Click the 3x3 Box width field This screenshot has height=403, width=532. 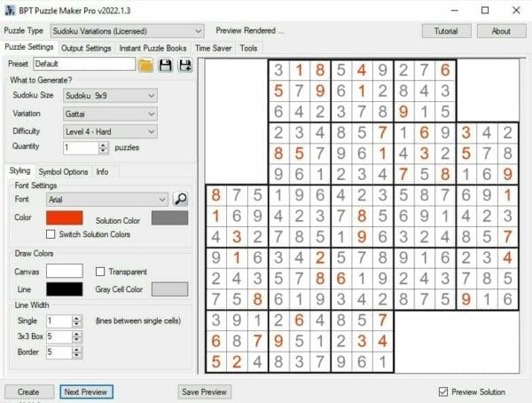coord(59,336)
